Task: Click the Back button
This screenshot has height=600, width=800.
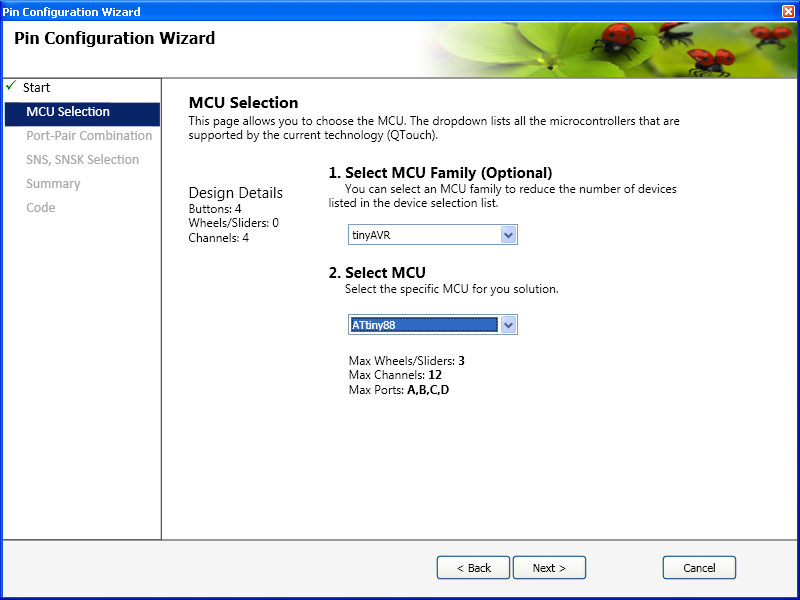Action: pyautogui.click(x=473, y=568)
